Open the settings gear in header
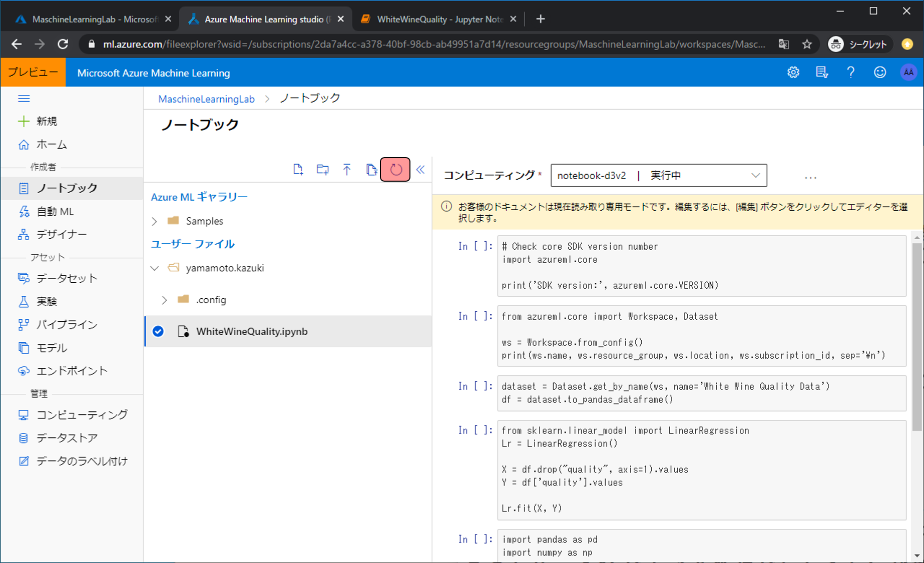 793,73
